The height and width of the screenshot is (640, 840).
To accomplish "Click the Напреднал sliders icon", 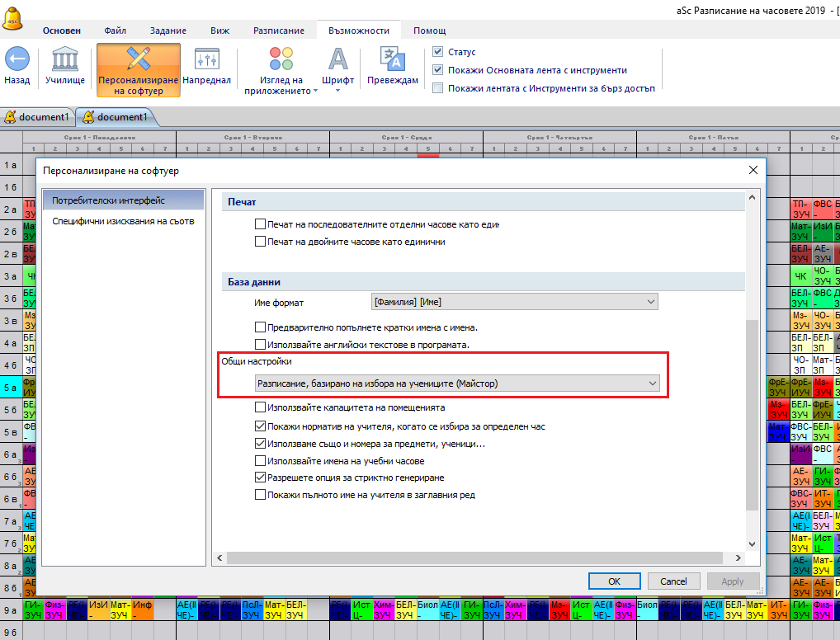I will click(206, 59).
